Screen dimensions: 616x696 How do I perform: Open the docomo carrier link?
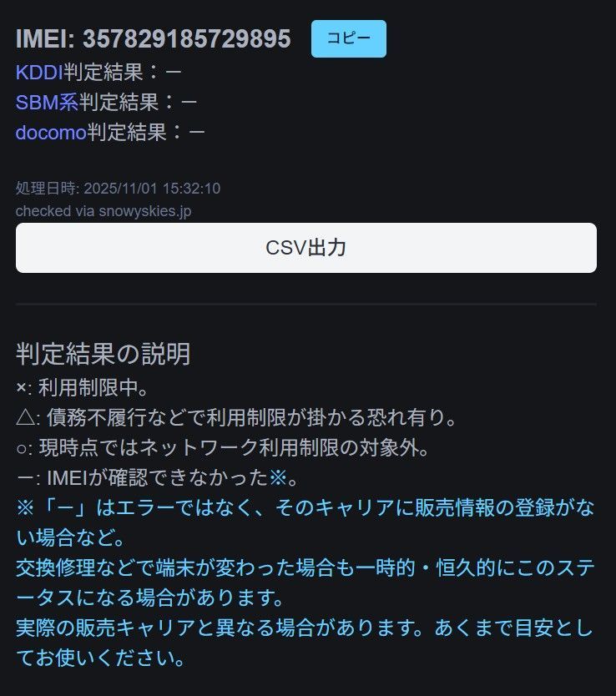tap(51, 133)
